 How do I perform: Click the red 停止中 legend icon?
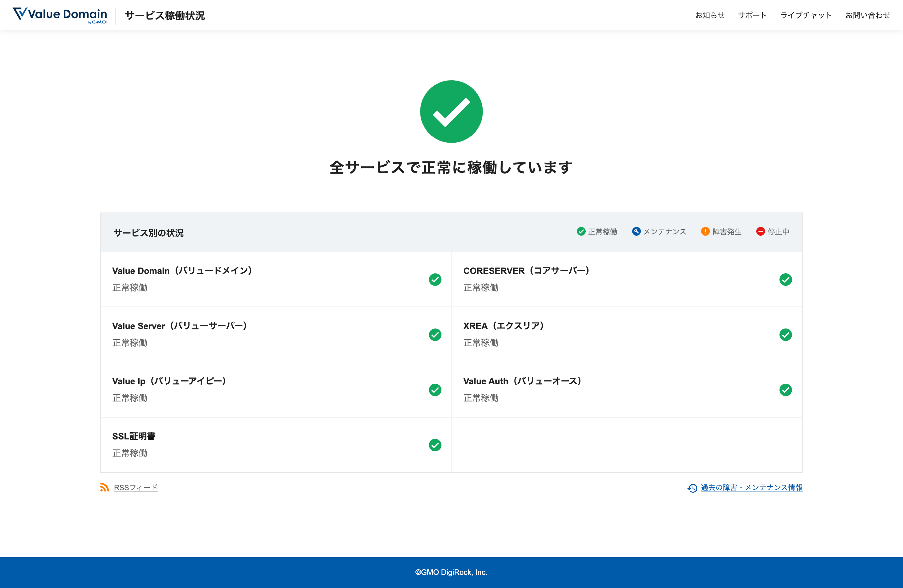click(x=760, y=231)
